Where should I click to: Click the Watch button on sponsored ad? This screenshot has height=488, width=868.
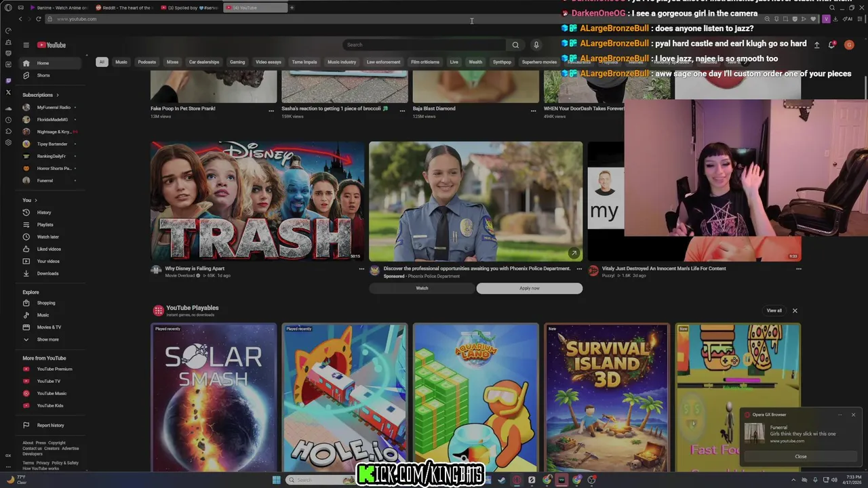(x=422, y=288)
